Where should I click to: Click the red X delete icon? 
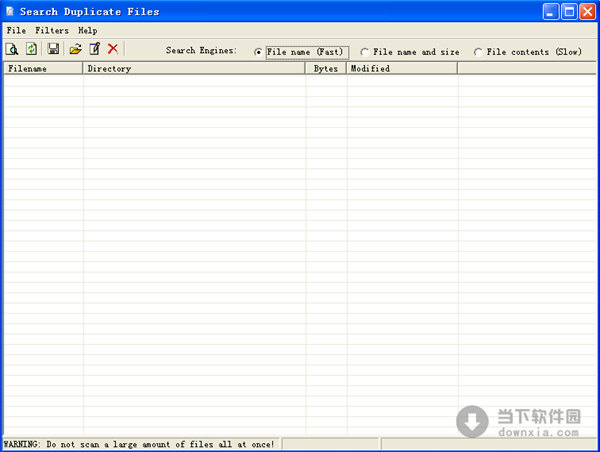pos(113,49)
